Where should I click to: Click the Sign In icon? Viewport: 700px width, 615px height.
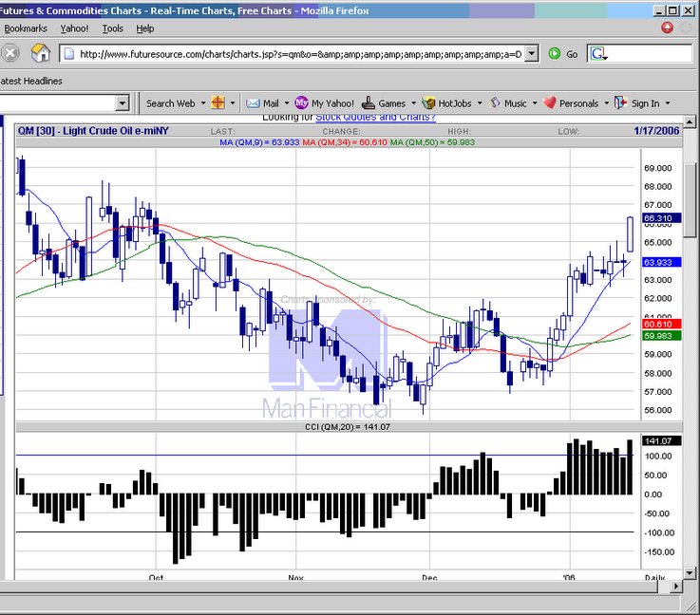620,103
